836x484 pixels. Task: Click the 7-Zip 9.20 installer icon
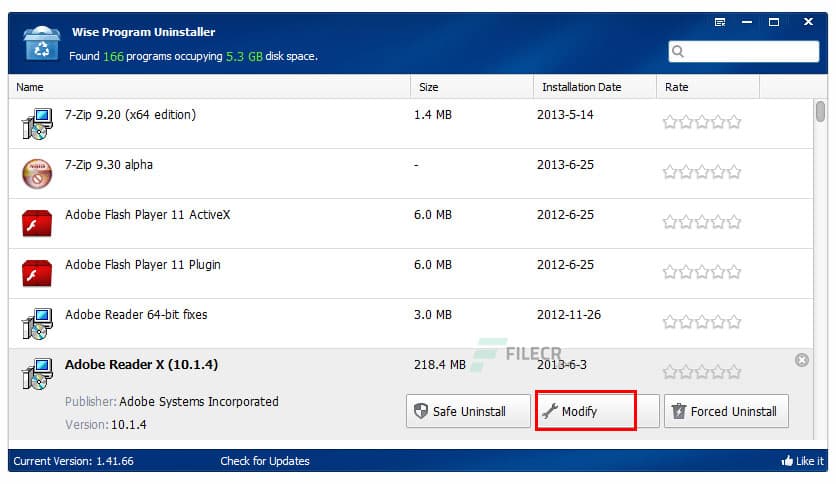(x=37, y=124)
